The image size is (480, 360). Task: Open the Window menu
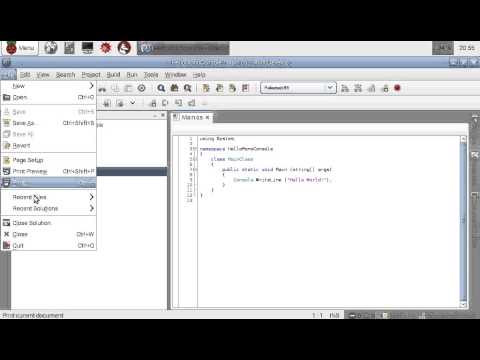point(175,75)
